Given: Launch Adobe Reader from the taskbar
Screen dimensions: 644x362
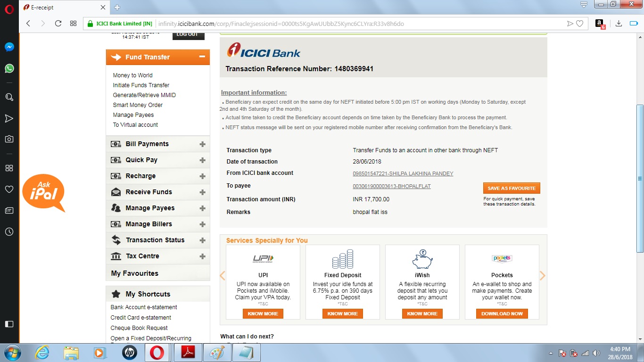Looking at the screenshot, I should point(188,353).
